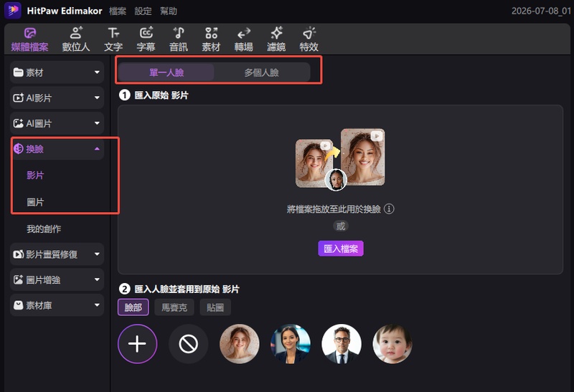
Task: Add a new face with plus button
Action: coord(137,344)
